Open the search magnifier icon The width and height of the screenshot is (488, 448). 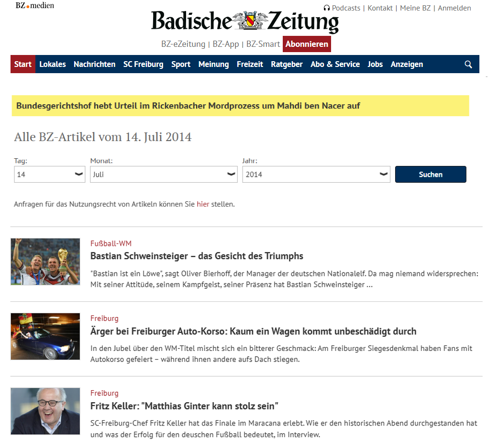(x=468, y=64)
